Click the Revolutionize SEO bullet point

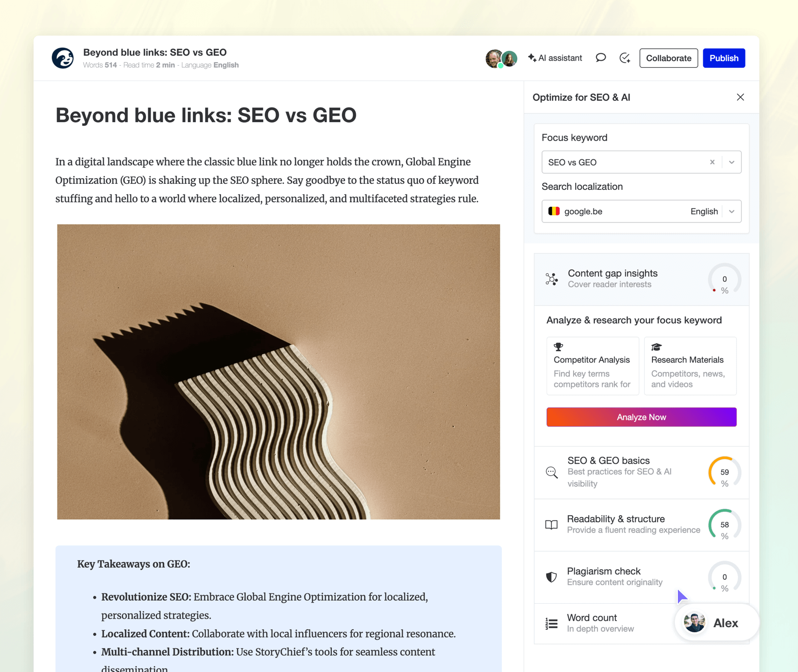[x=265, y=606]
